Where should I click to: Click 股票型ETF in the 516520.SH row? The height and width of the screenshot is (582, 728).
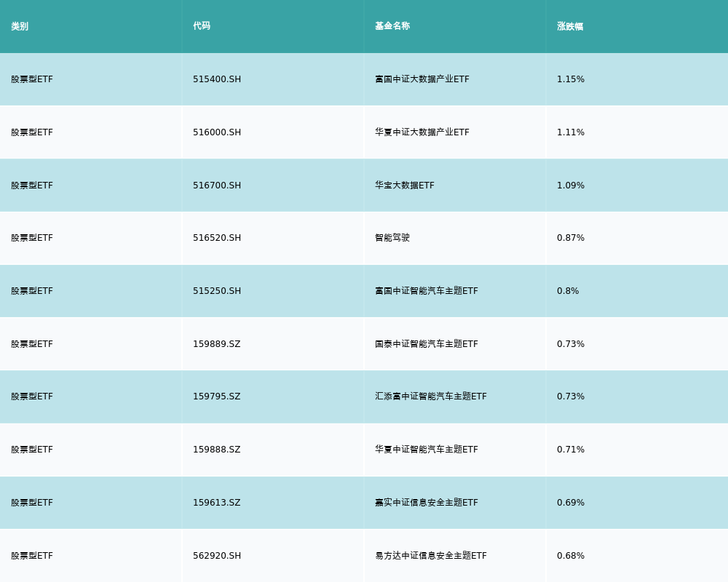point(32,238)
